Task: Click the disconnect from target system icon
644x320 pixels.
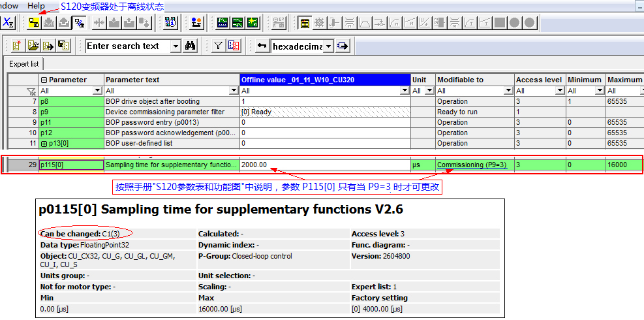Action: (79, 23)
